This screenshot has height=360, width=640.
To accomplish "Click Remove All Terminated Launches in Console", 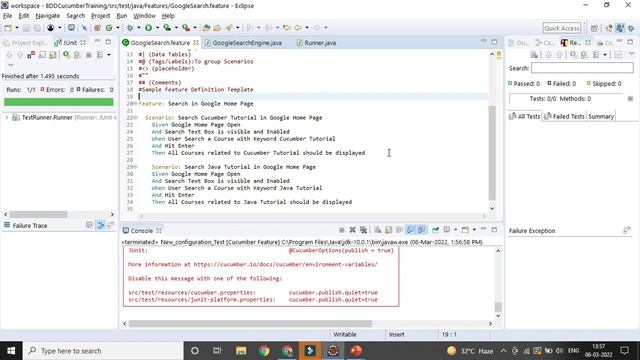I will point(363,230).
